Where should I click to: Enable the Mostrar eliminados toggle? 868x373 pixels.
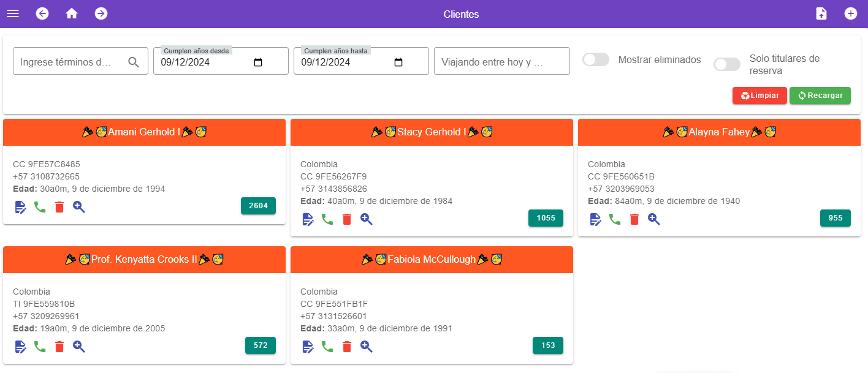pyautogui.click(x=595, y=59)
